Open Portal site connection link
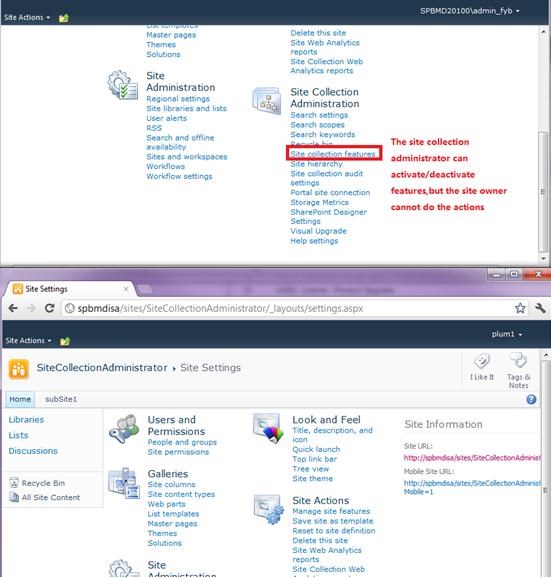The height and width of the screenshot is (578, 551). 330,192
